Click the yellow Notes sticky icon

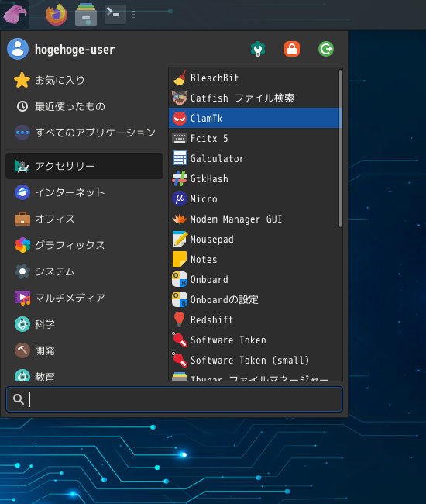(x=180, y=259)
